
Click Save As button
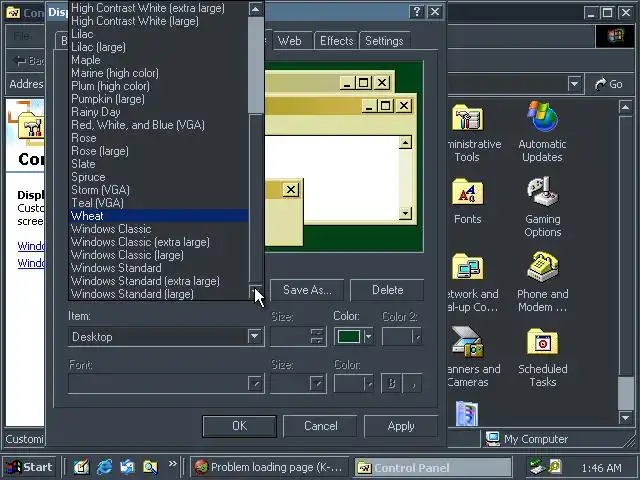307,290
